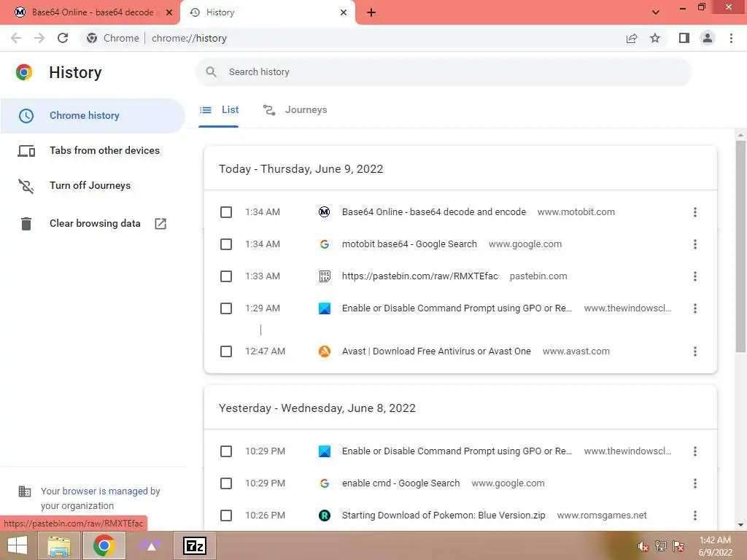747x560 pixels.
Task: Close the History tab
Action: [344, 12]
